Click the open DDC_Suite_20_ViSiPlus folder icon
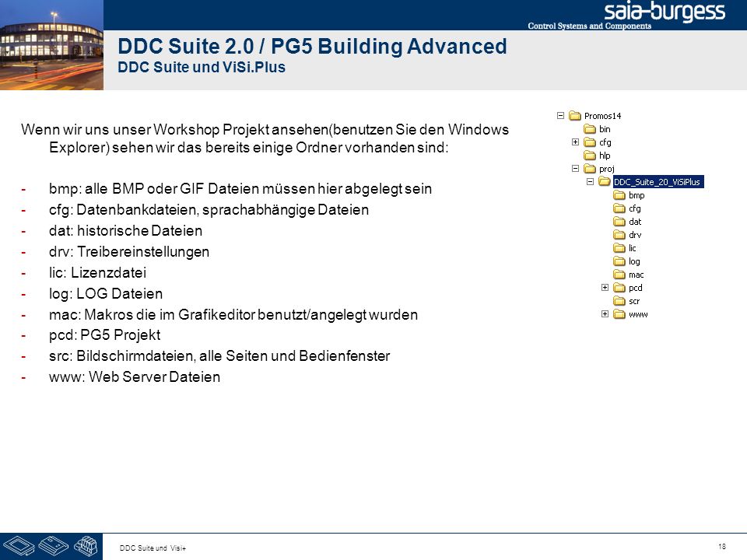 coord(605,181)
